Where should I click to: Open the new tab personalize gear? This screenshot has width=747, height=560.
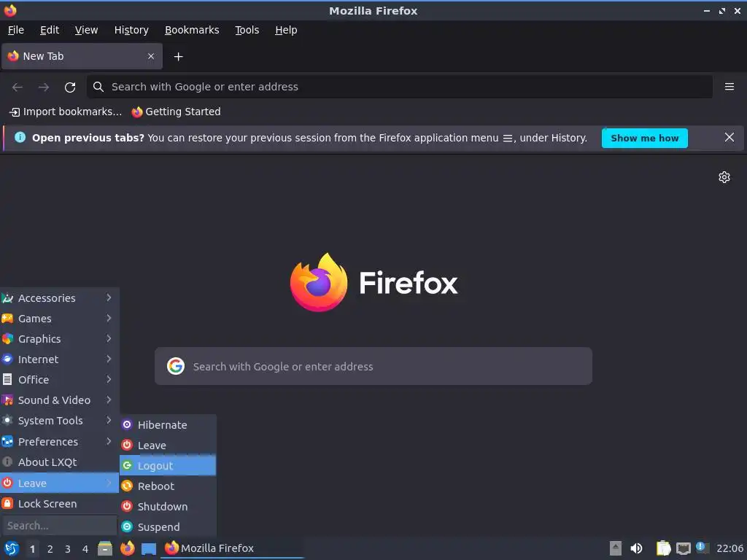tap(724, 177)
